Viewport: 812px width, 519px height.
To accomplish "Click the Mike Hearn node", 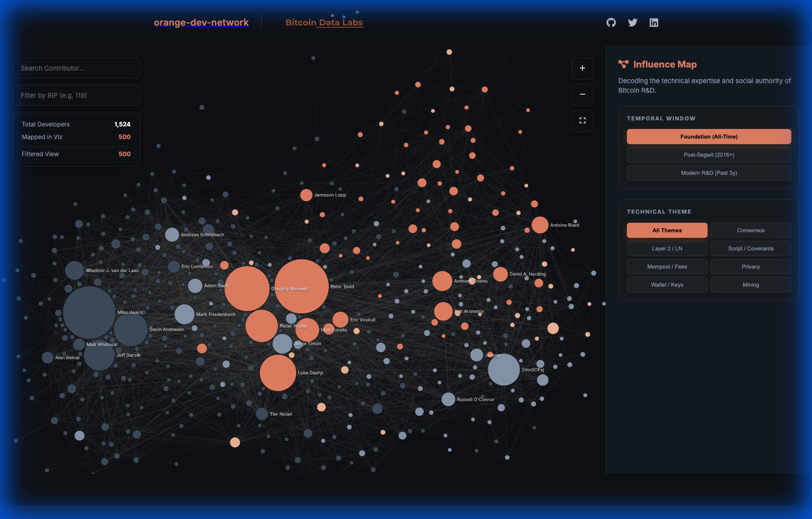I will (x=89, y=312).
